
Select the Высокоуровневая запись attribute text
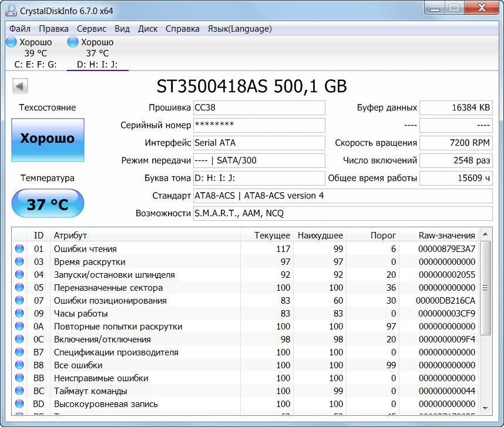[106, 404]
